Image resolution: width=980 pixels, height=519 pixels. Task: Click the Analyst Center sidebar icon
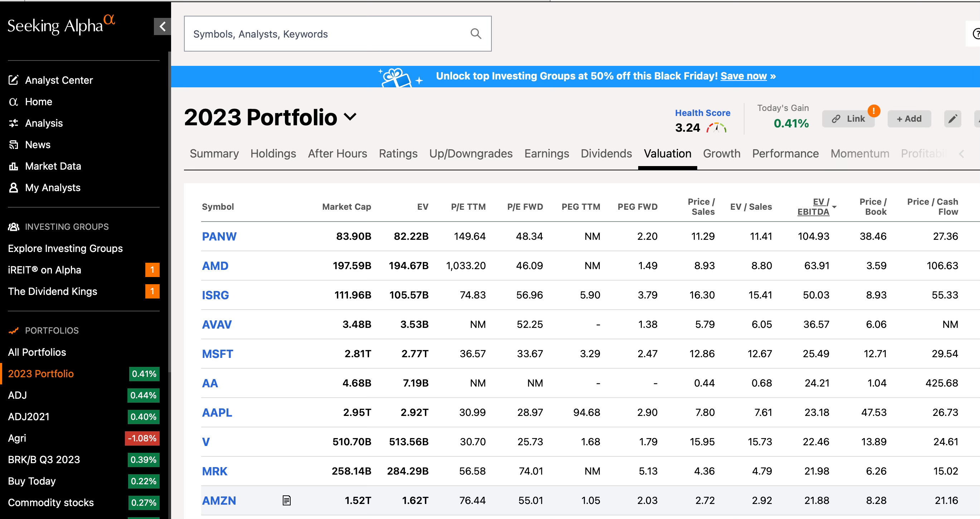tap(13, 80)
